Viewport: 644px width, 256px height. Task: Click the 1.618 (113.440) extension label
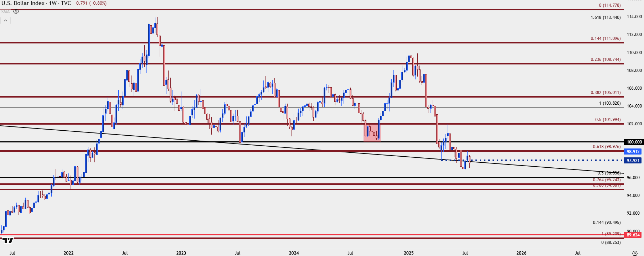click(x=606, y=17)
